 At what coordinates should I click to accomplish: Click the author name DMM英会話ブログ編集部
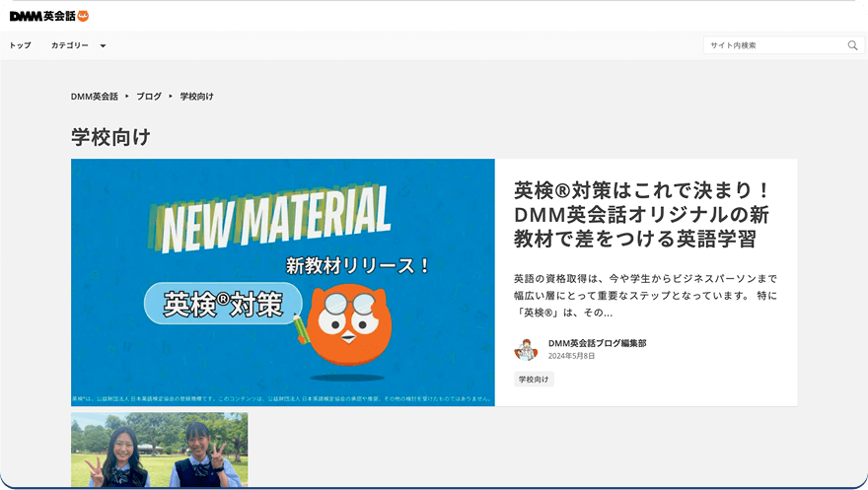click(598, 343)
